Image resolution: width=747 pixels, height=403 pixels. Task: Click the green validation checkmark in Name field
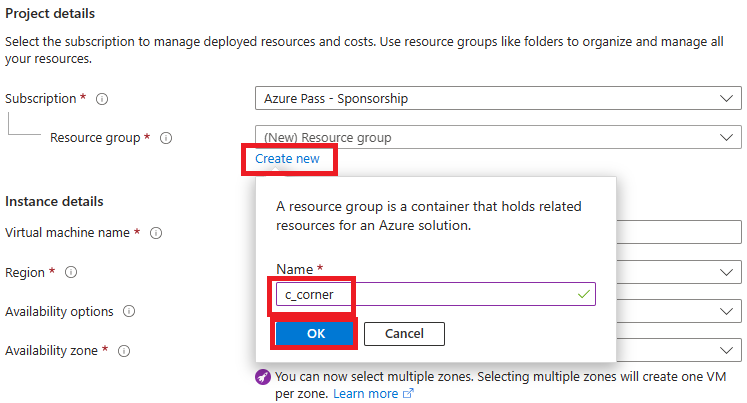[x=584, y=294]
